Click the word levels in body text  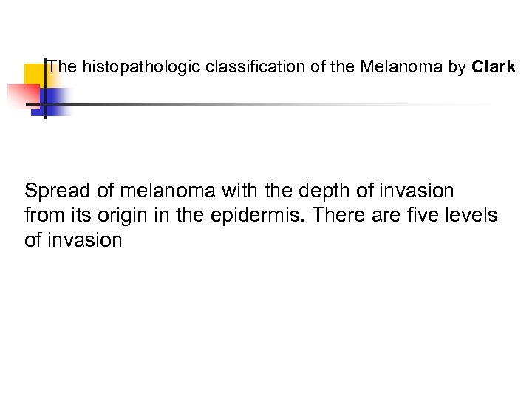[x=472, y=216]
